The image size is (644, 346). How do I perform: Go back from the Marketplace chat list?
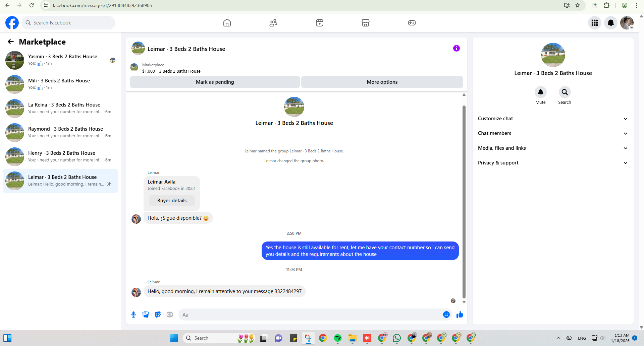pyautogui.click(x=11, y=42)
